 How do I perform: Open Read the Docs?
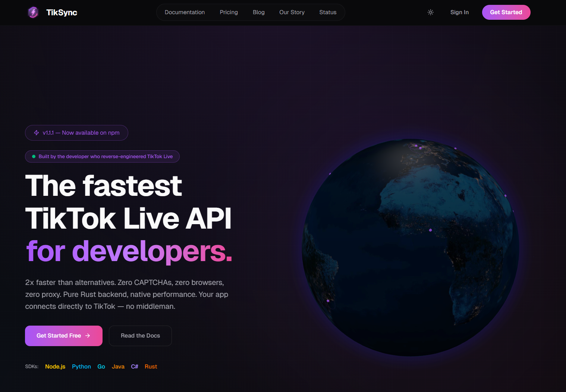pos(140,336)
